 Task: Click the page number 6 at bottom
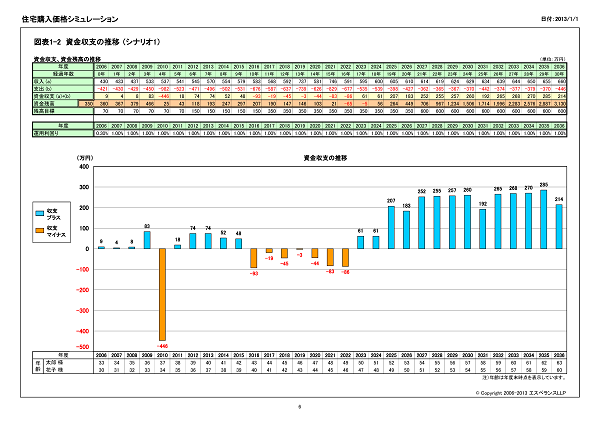pos(300,407)
